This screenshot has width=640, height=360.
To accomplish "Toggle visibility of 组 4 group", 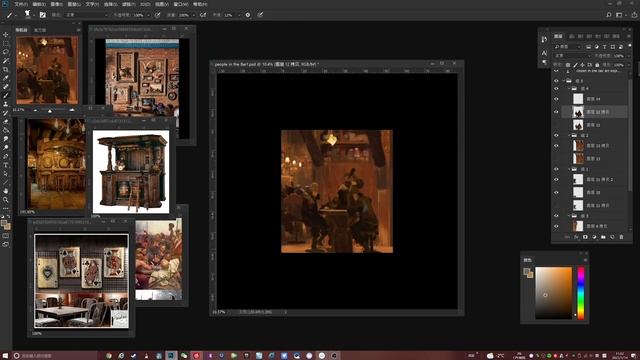I will point(556,88).
